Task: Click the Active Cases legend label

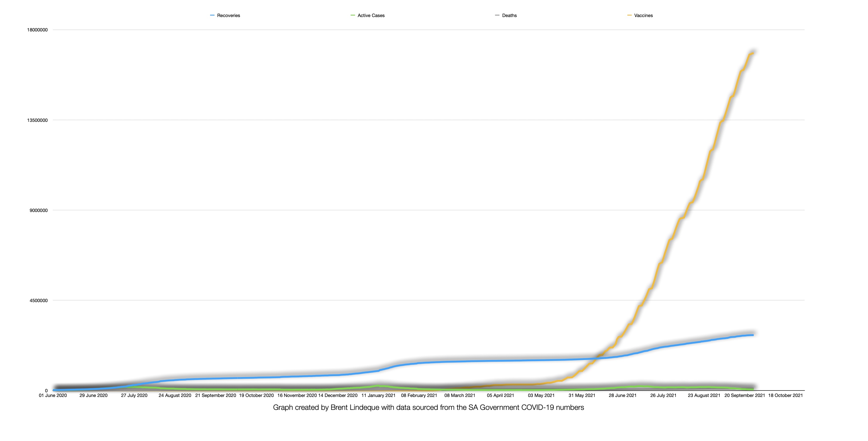Action: 371,16
